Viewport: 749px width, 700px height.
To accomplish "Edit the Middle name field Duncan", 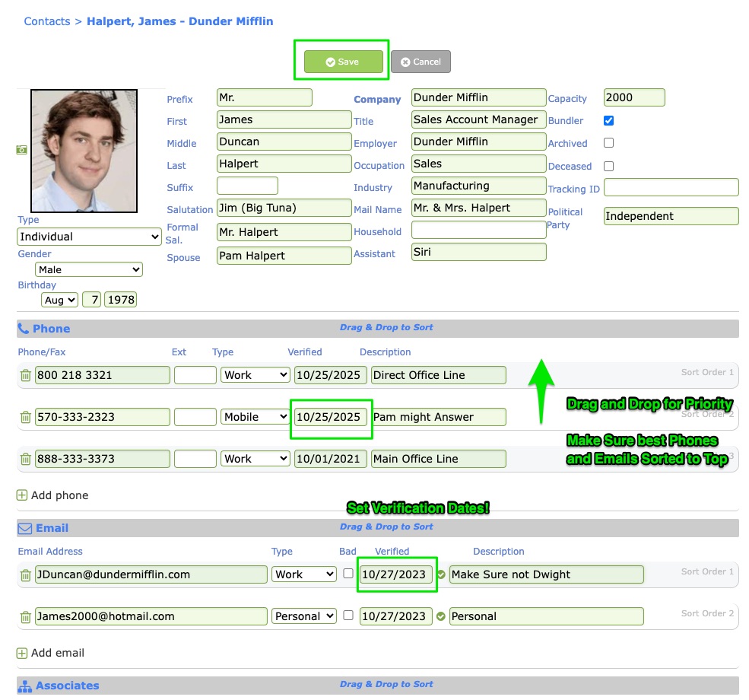I will tap(284, 142).
